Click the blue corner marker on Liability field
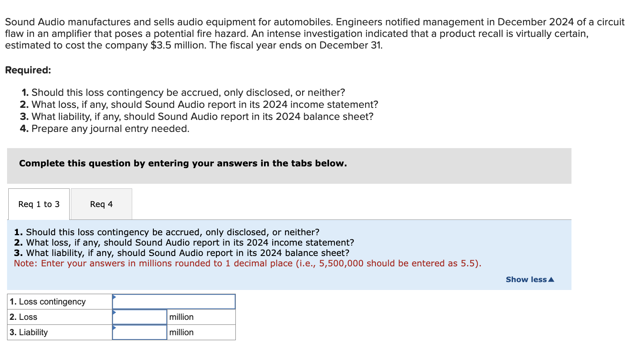Image resolution: width=644 pixels, height=346 pixels. tap(114, 328)
